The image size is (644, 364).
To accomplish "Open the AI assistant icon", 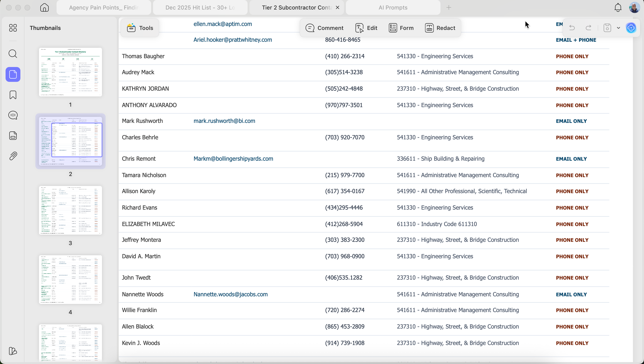I will (631, 28).
